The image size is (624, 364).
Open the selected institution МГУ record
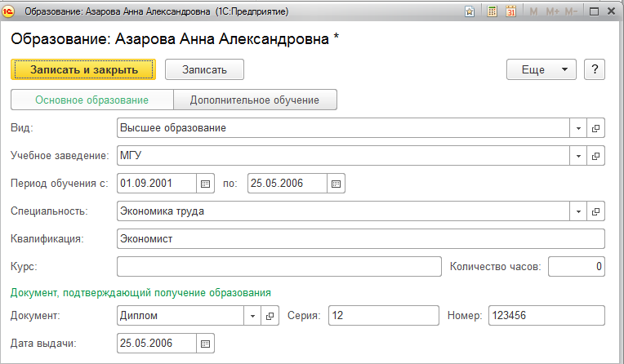click(596, 156)
